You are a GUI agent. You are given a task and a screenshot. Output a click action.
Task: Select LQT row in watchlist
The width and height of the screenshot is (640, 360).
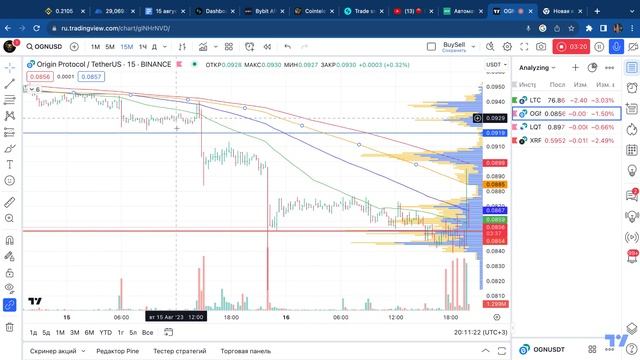tap(567, 127)
